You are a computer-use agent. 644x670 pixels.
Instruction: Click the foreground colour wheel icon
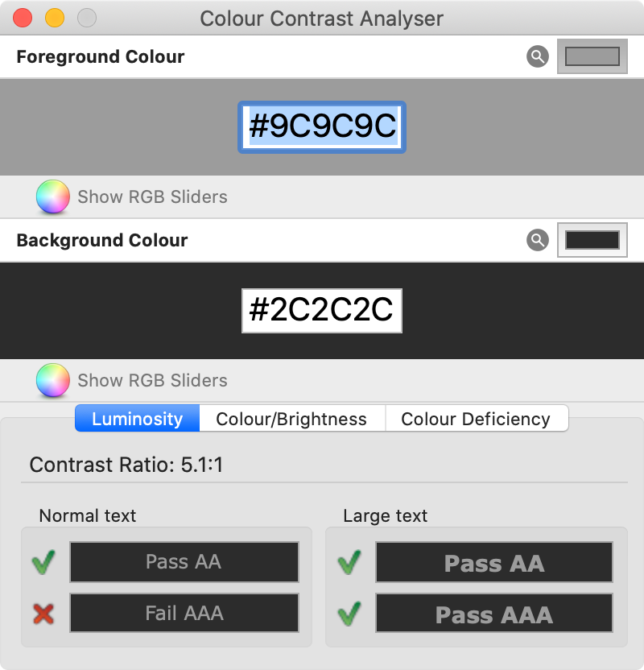(x=52, y=196)
